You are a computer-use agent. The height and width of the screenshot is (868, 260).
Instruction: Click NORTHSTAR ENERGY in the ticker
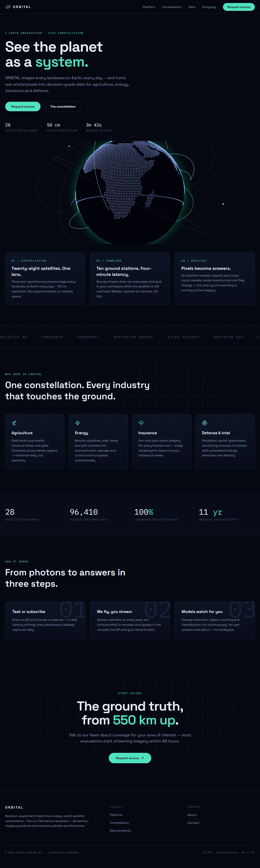pyautogui.click(x=133, y=337)
